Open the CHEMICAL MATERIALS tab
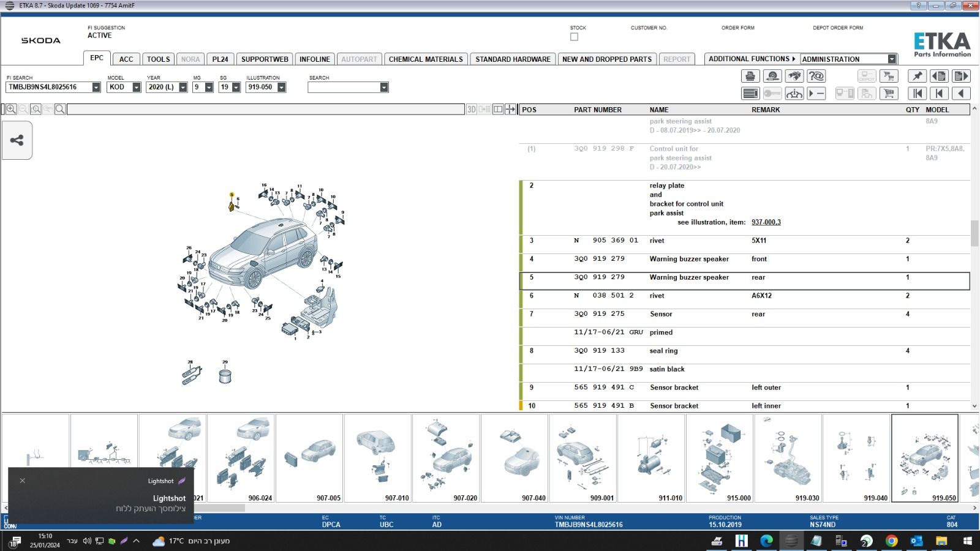The width and height of the screenshot is (980, 551). tap(426, 59)
